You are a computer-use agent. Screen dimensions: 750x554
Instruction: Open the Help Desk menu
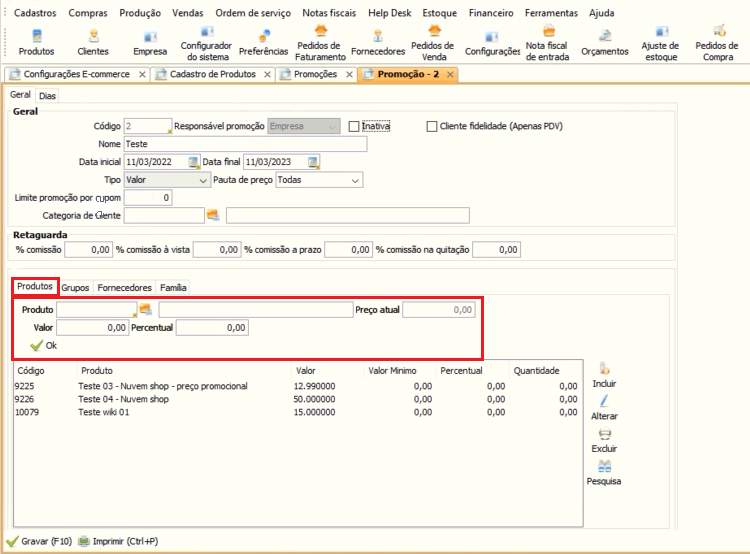coord(389,13)
